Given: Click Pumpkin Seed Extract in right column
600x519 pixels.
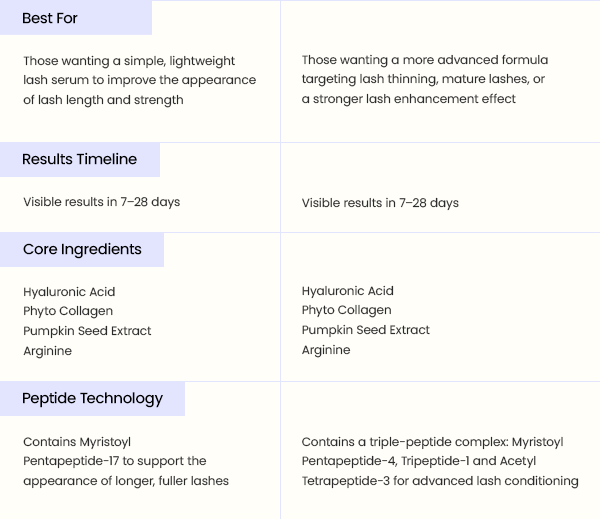Looking at the screenshot, I should pos(365,330).
